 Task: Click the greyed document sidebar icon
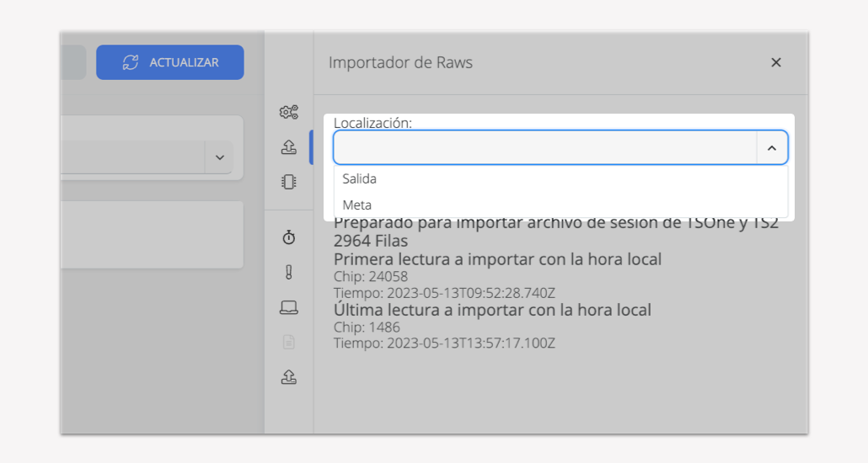tap(288, 342)
